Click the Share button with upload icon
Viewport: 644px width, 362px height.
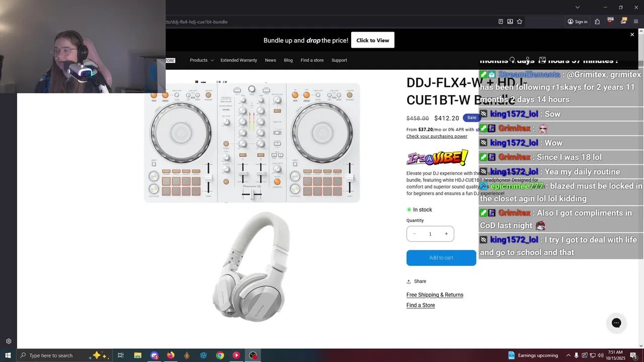point(417,282)
